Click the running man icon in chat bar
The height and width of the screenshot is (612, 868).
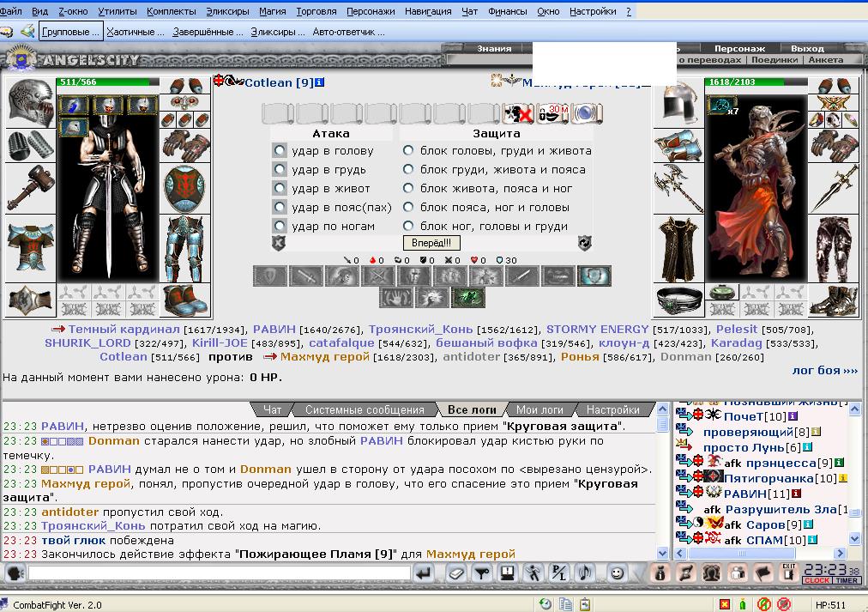(533, 573)
